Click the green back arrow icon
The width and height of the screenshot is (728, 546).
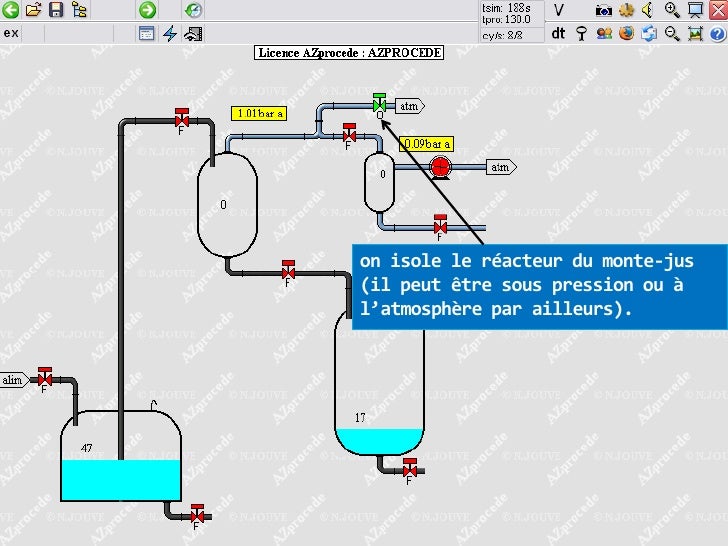coord(10,10)
